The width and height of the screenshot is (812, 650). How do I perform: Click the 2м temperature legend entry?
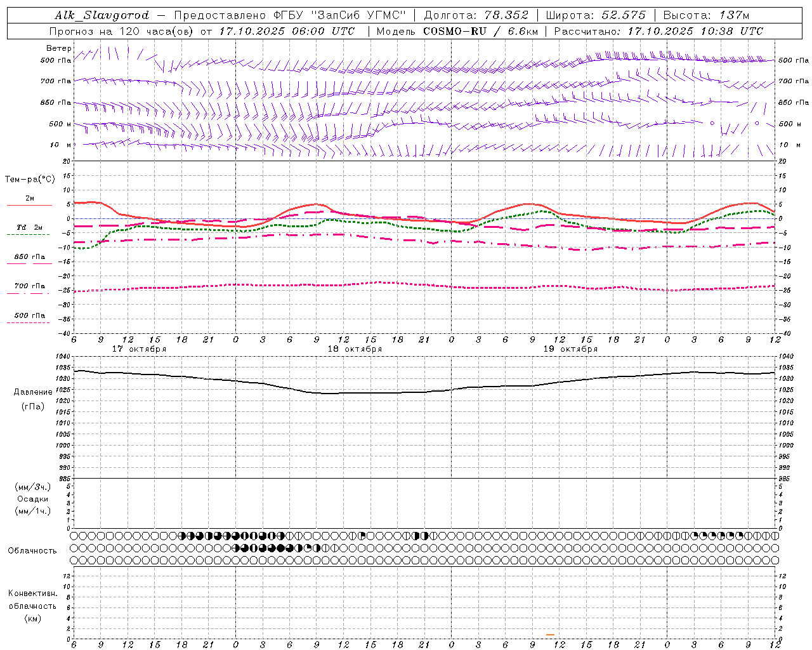point(30,198)
